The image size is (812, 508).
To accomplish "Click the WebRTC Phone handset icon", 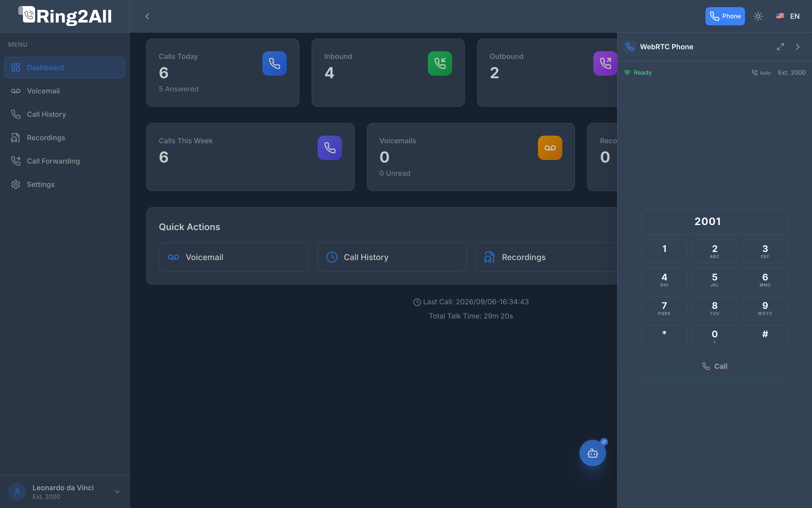I will point(630,47).
